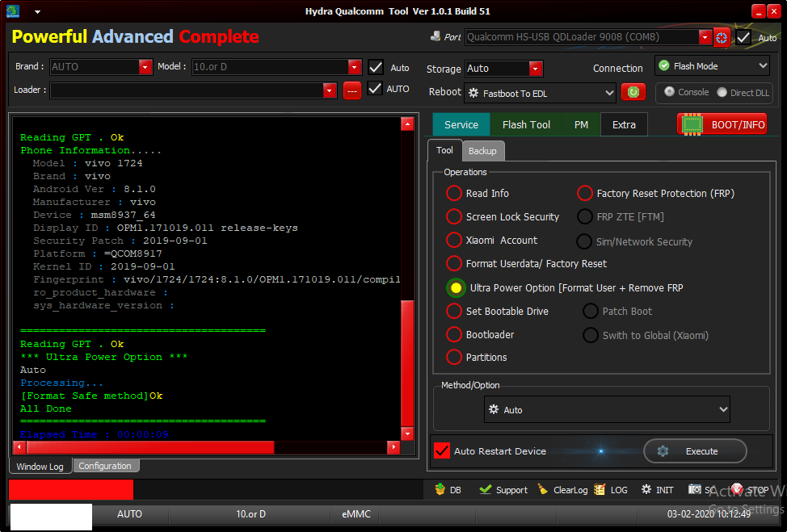
Task: Click the port refresh icon next to COM8
Action: click(x=722, y=38)
